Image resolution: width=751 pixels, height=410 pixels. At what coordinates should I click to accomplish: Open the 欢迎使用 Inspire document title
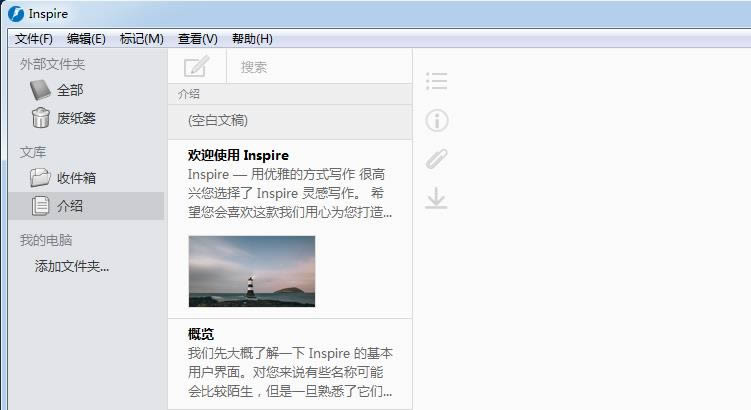[239, 155]
